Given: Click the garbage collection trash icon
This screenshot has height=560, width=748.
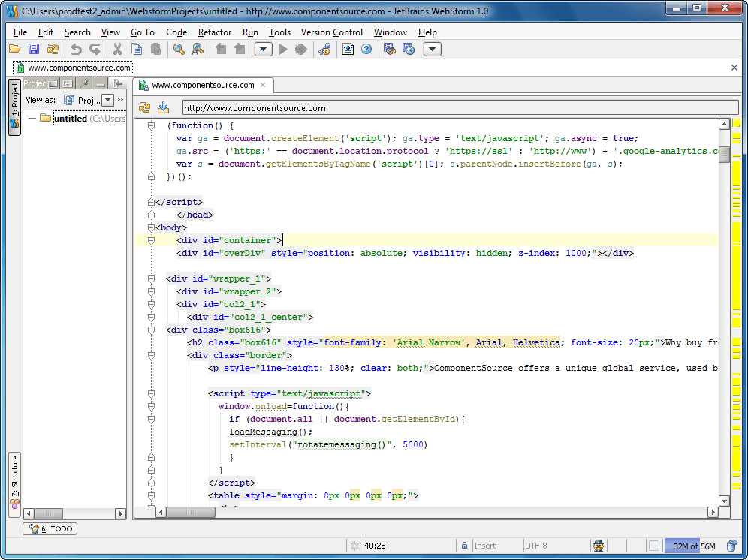Looking at the screenshot, I should point(731,546).
